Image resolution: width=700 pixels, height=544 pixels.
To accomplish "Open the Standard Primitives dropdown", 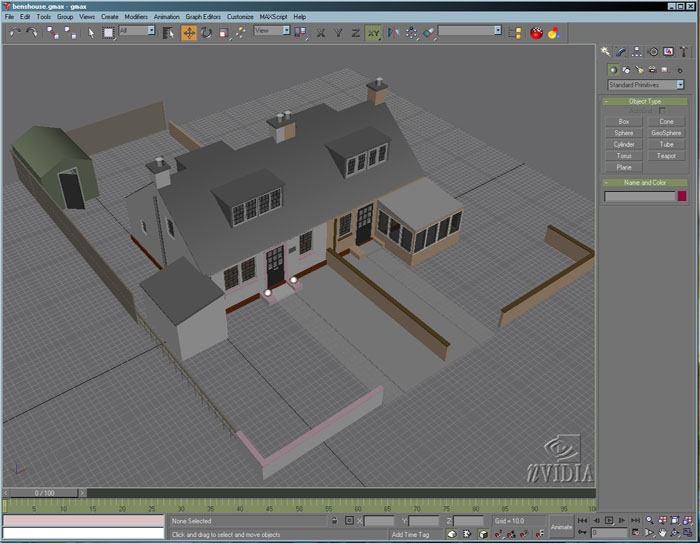I will (x=645, y=85).
